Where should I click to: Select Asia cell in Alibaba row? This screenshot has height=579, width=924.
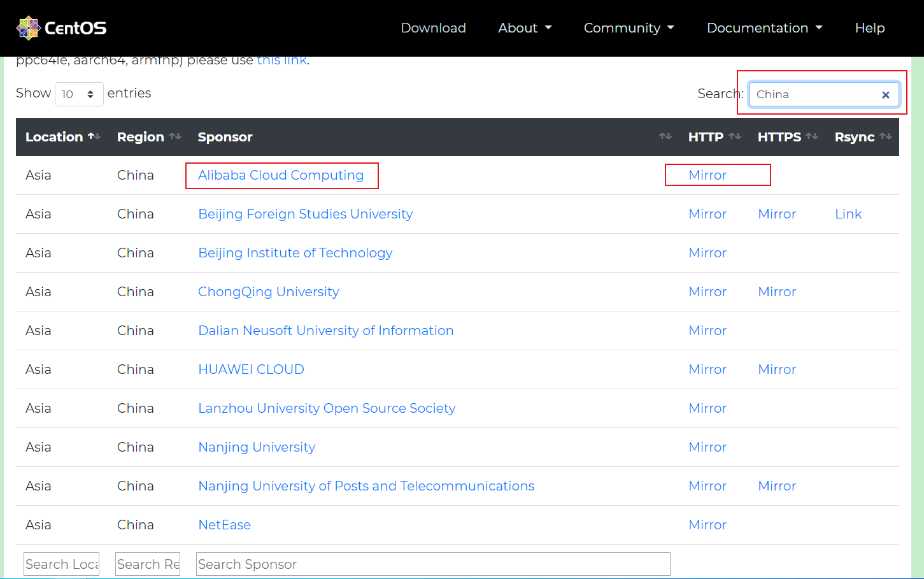pos(38,175)
